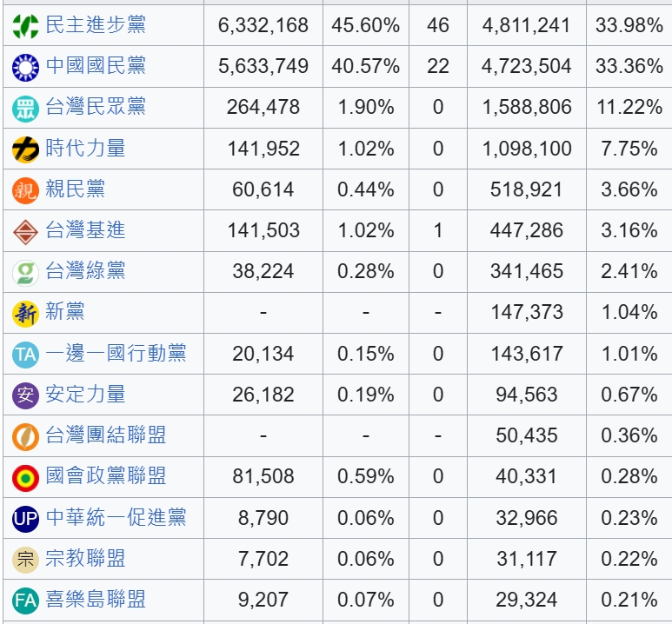This screenshot has width=672, height=624.
Task: Visit the 國會政黨聯盟 link
Action: tap(105, 476)
